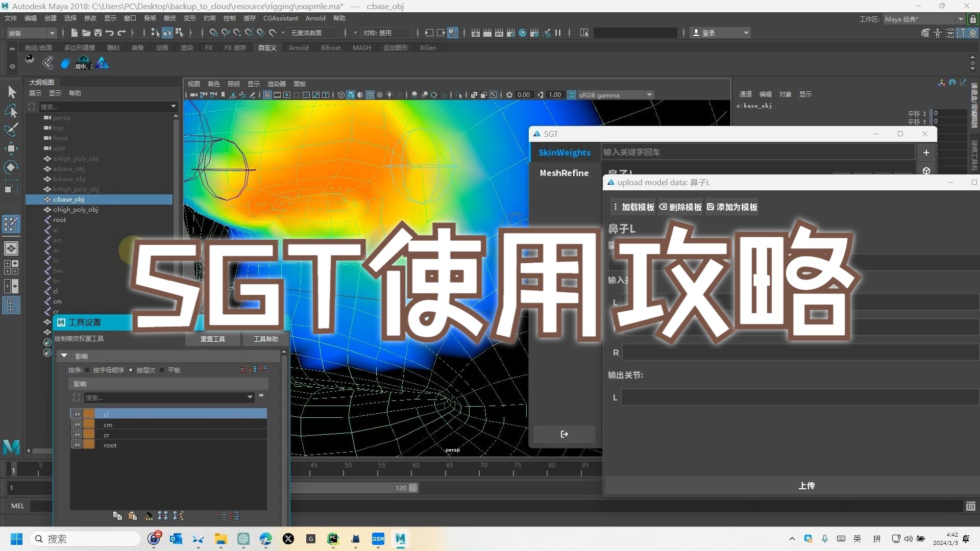Click the Open Scene folder icon
980x551 pixels.
click(x=86, y=33)
